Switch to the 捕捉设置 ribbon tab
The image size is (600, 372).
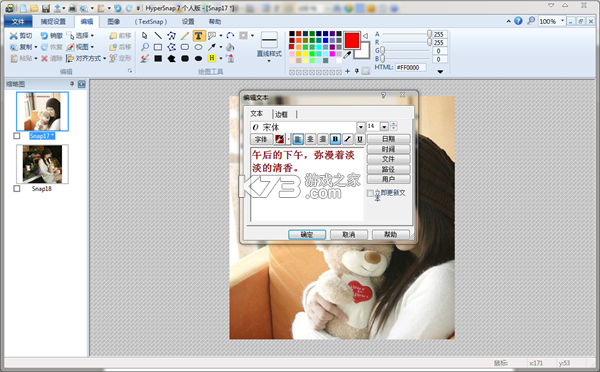click(53, 22)
